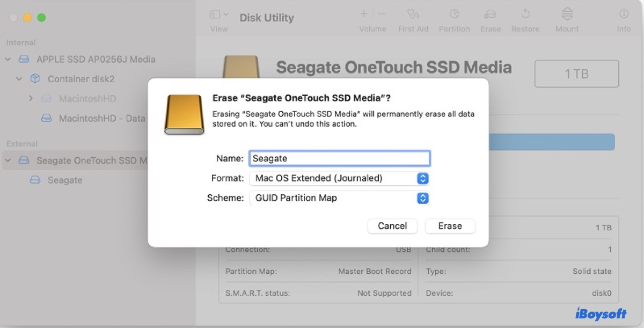Select the MacintoshHD - Data volume
This screenshot has height=328, width=644.
pyautogui.click(x=101, y=118)
